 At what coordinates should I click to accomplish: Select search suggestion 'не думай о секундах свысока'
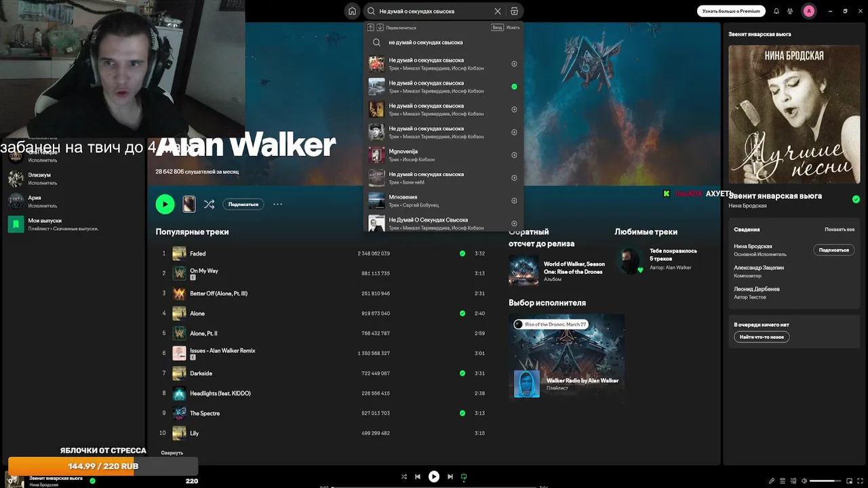(444, 42)
